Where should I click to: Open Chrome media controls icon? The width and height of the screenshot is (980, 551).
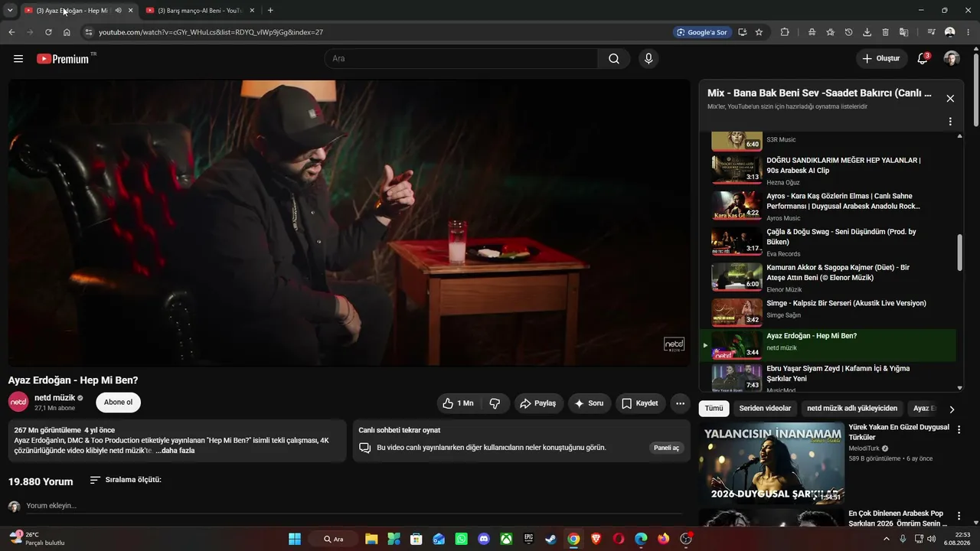[x=931, y=32]
